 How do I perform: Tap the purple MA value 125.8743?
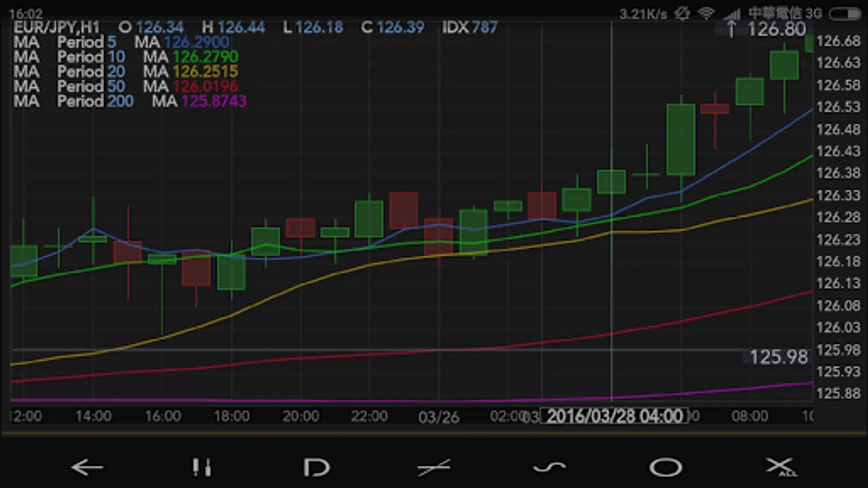pyautogui.click(x=214, y=100)
